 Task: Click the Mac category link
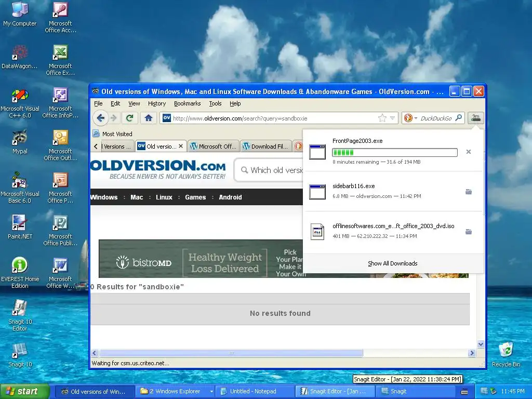137,197
